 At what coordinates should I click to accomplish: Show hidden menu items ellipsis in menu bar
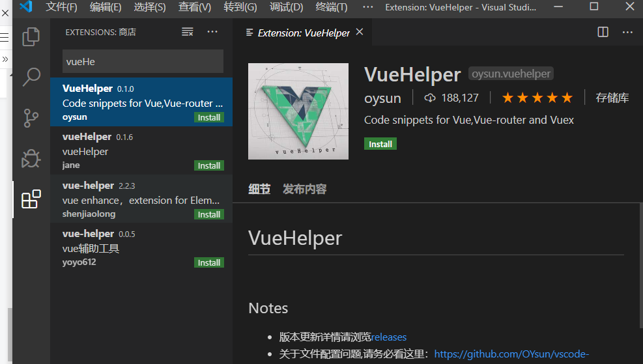368,7
